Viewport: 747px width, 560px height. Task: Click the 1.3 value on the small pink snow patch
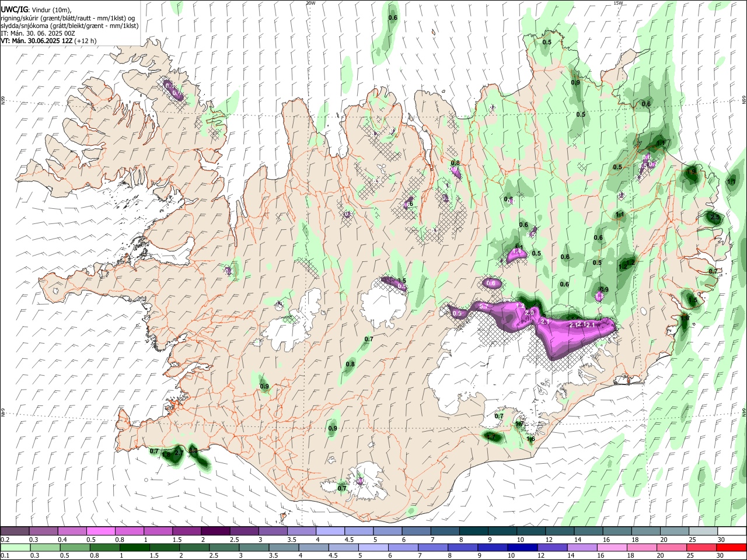coord(599,297)
